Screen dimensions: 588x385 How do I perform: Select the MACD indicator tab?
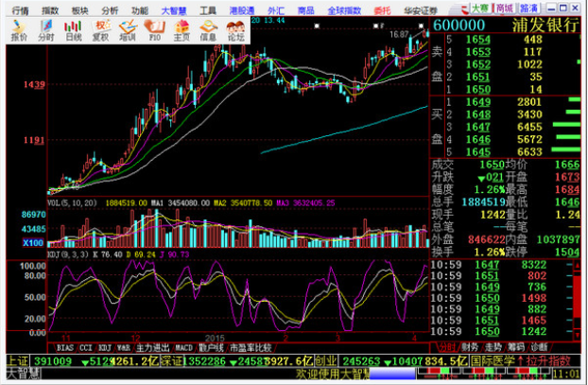point(183,347)
